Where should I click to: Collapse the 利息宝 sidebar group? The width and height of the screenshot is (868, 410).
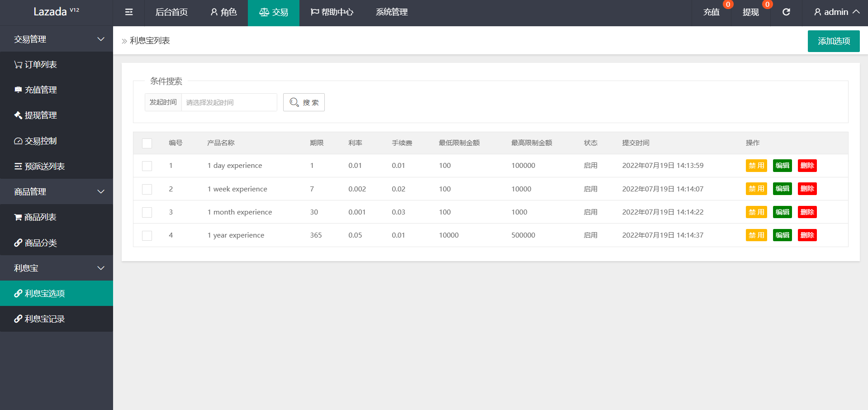pos(57,268)
